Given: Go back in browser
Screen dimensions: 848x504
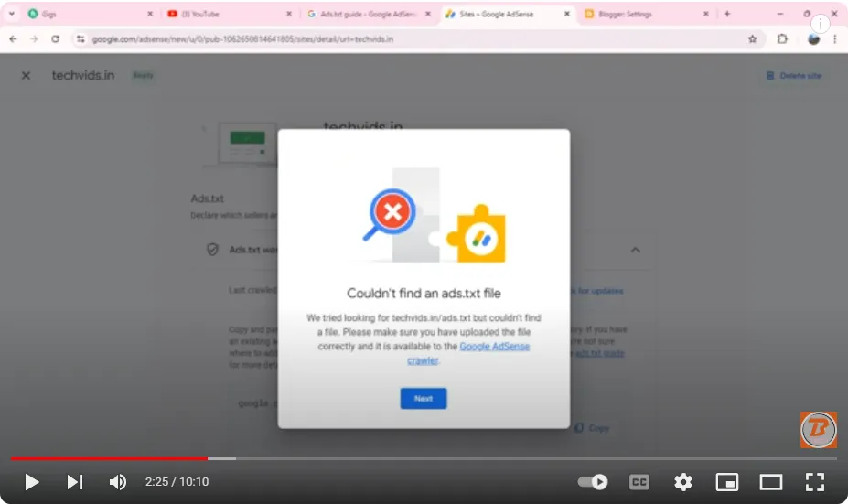Looking at the screenshot, I should click(x=13, y=39).
